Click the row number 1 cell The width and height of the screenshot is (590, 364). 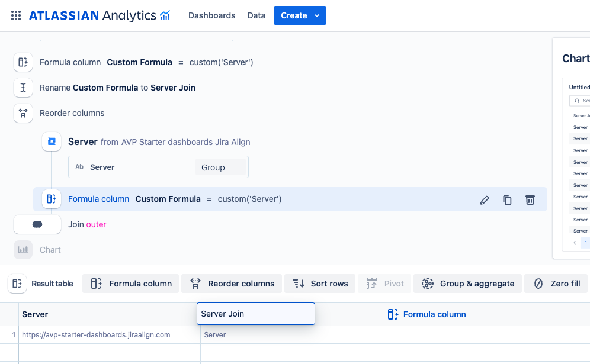9,334
